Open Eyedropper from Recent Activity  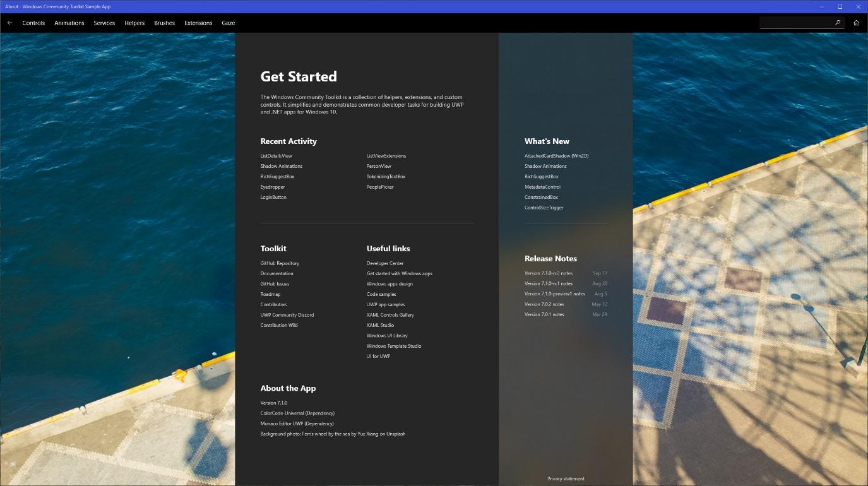[x=273, y=187]
